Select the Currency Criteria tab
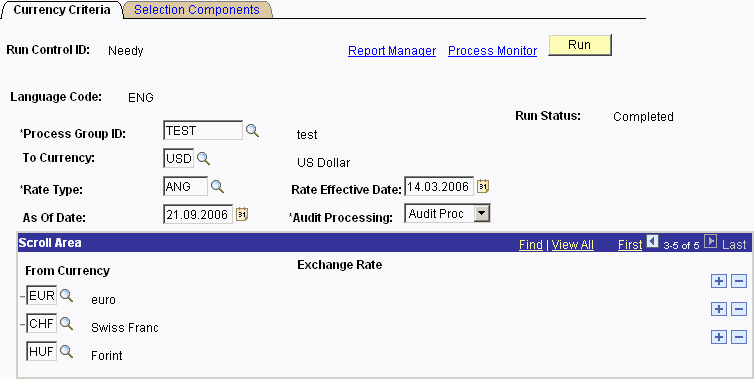 (62, 10)
